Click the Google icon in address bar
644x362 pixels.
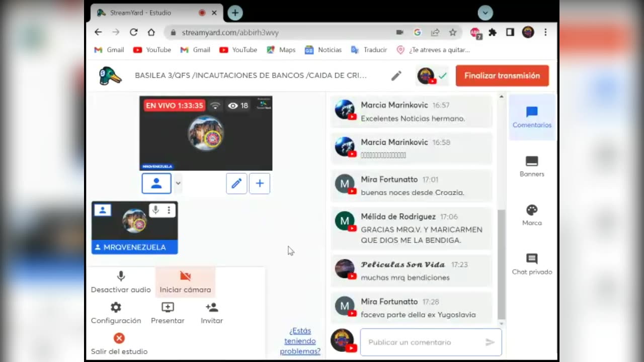point(417,32)
